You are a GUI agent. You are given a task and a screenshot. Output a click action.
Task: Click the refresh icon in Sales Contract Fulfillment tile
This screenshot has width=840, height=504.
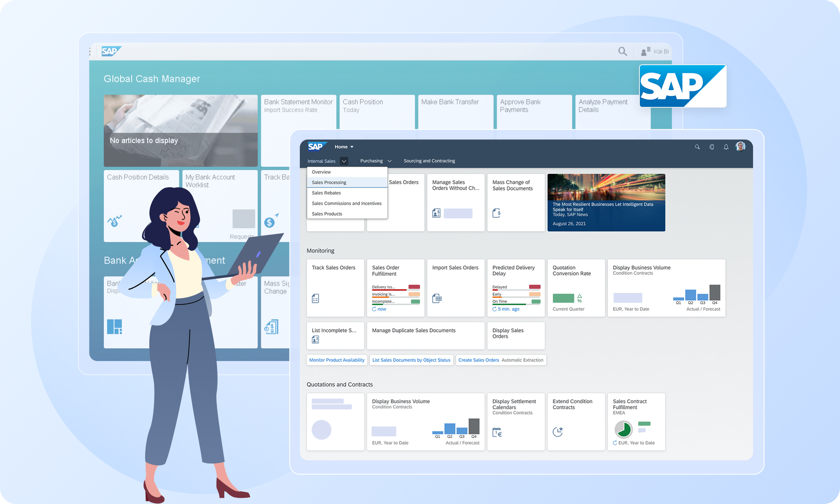click(x=615, y=443)
